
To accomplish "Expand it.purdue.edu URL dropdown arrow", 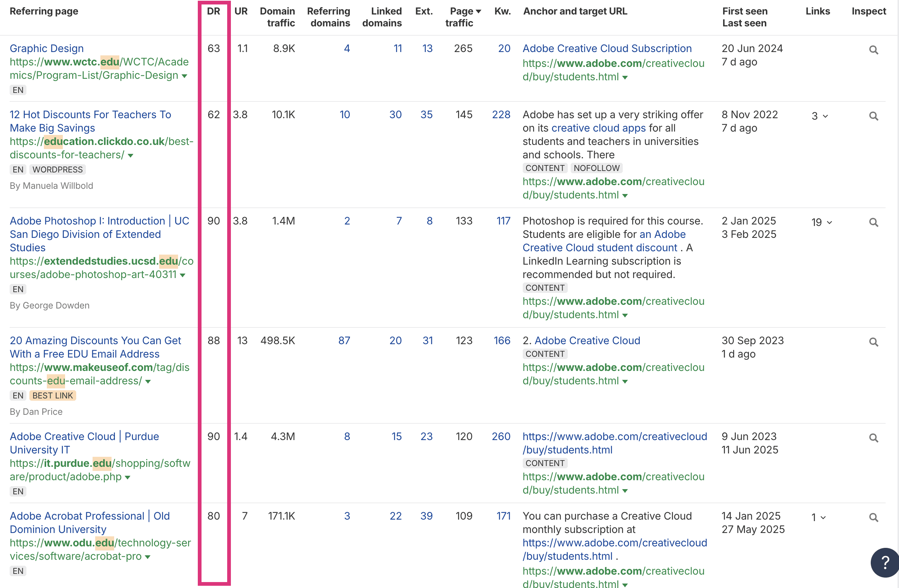I will click(128, 477).
